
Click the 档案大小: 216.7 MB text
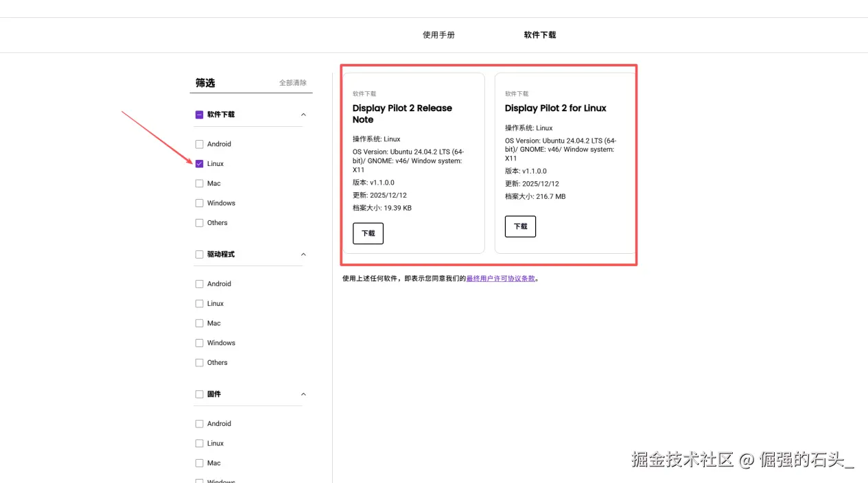click(x=535, y=196)
